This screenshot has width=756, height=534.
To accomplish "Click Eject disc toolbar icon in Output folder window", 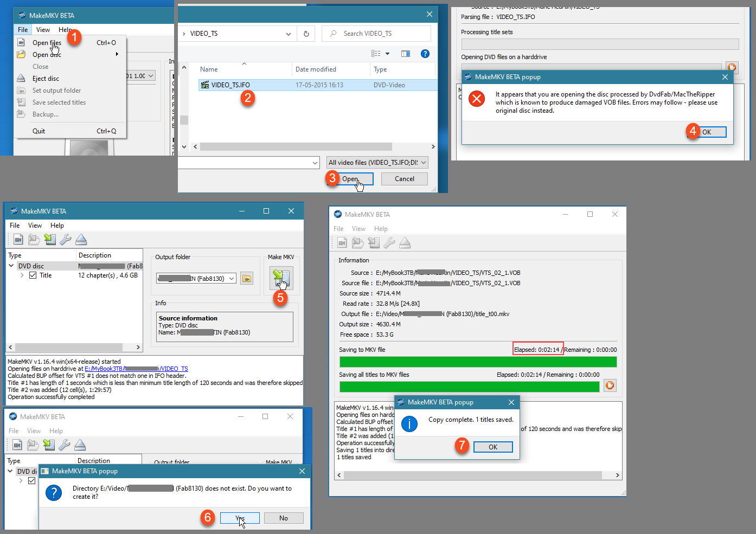I will pos(81,239).
